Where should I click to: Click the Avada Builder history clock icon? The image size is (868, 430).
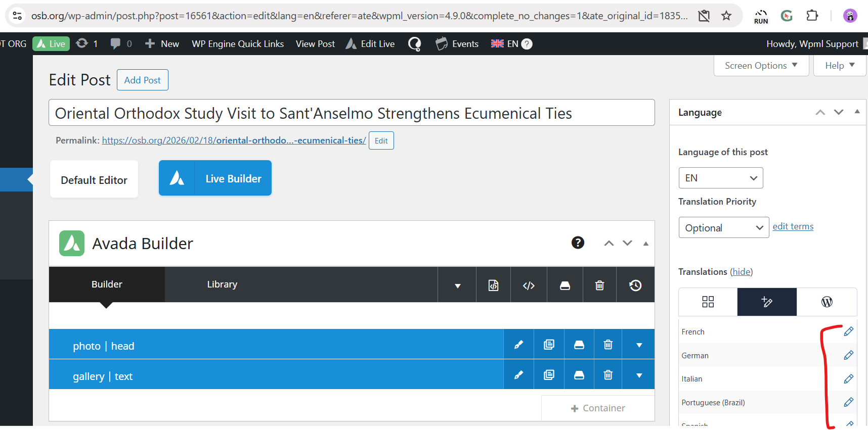[635, 285]
